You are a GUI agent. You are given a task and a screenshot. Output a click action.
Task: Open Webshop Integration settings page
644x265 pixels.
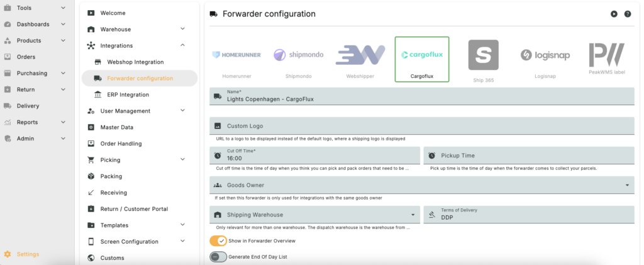tap(136, 62)
